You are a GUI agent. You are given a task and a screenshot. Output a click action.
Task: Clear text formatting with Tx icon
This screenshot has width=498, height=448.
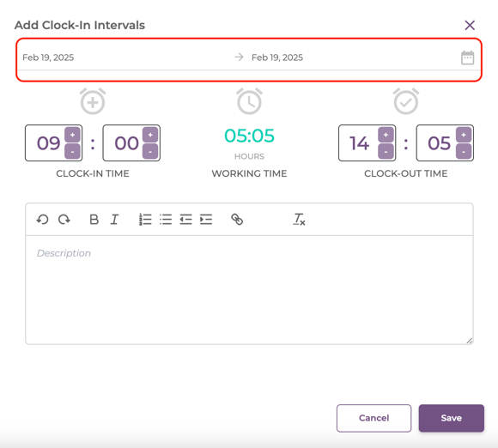point(299,220)
